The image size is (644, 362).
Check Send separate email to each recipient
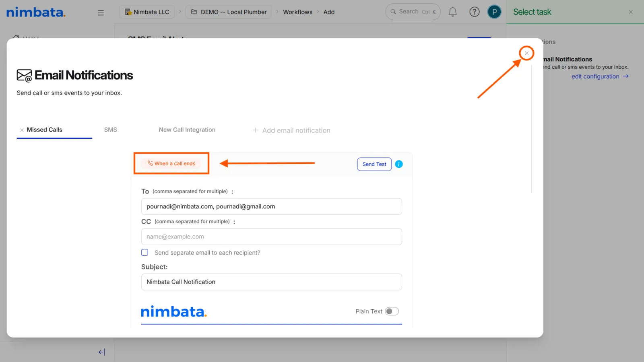coord(144,253)
